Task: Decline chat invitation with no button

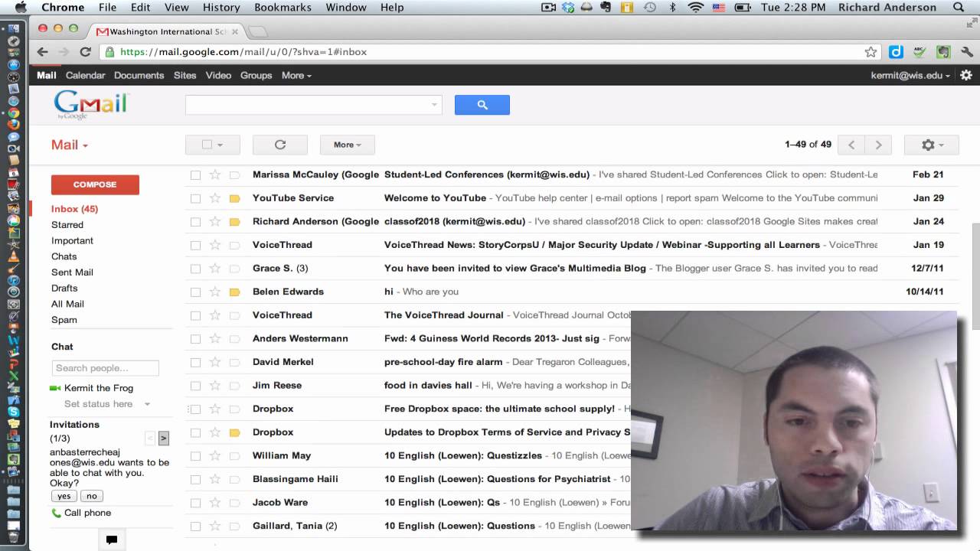Action: tap(92, 496)
